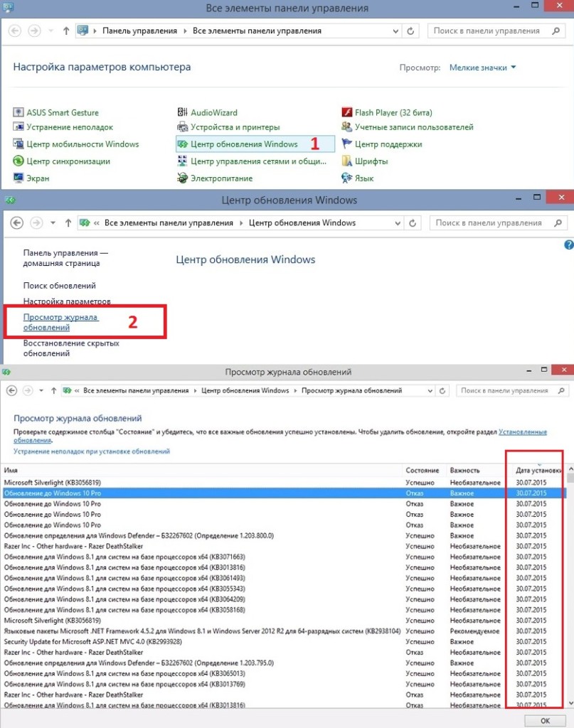Open Экран display icon
This screenshot has height=728, width=574.
coord(18,178)
